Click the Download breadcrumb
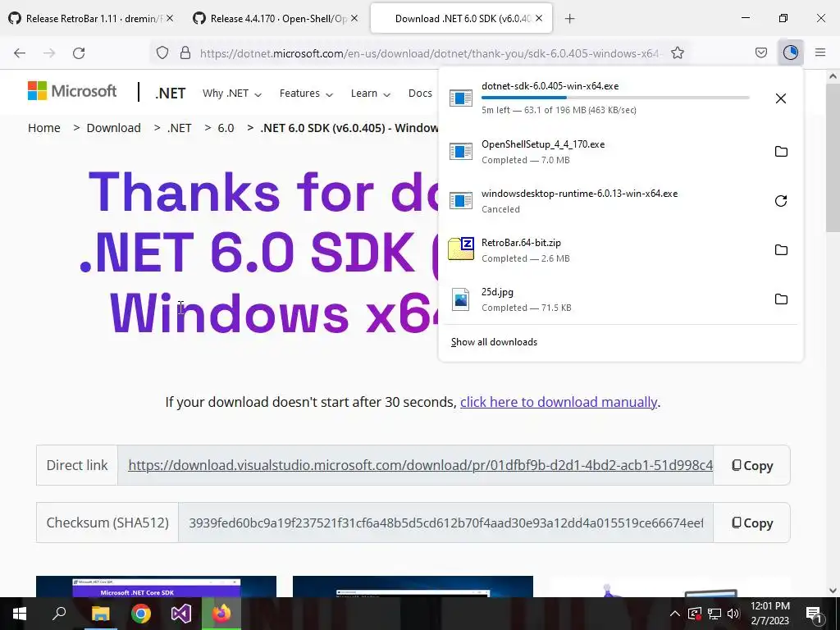Viewport: 840px width, 630px height. tap(113, 128)
